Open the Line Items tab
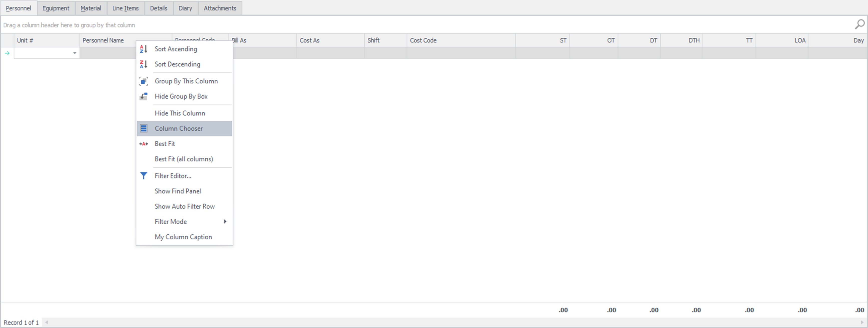 tap(125, 8)
